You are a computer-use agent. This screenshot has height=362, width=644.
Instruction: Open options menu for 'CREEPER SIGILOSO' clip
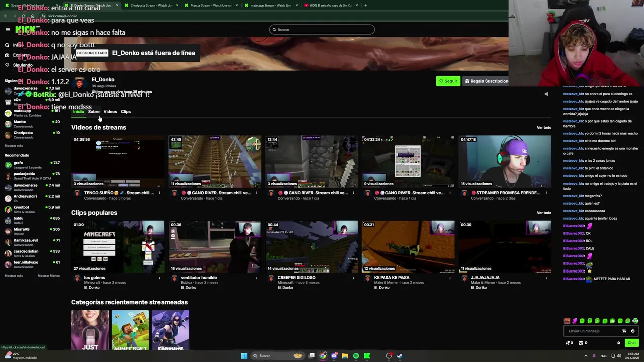353,278
